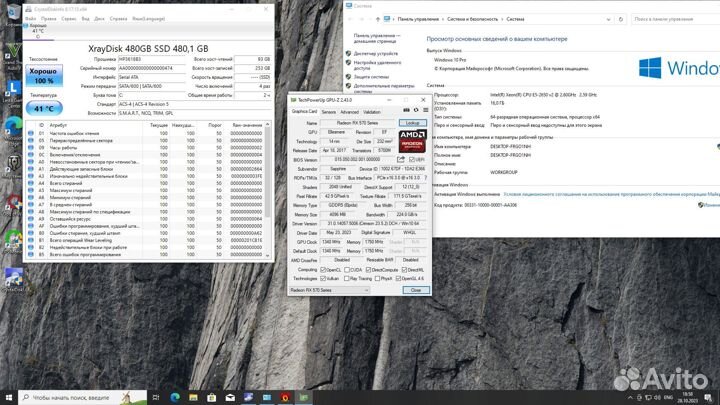
Task: Click the 41 °C temperature button
Action: point(44,109)
